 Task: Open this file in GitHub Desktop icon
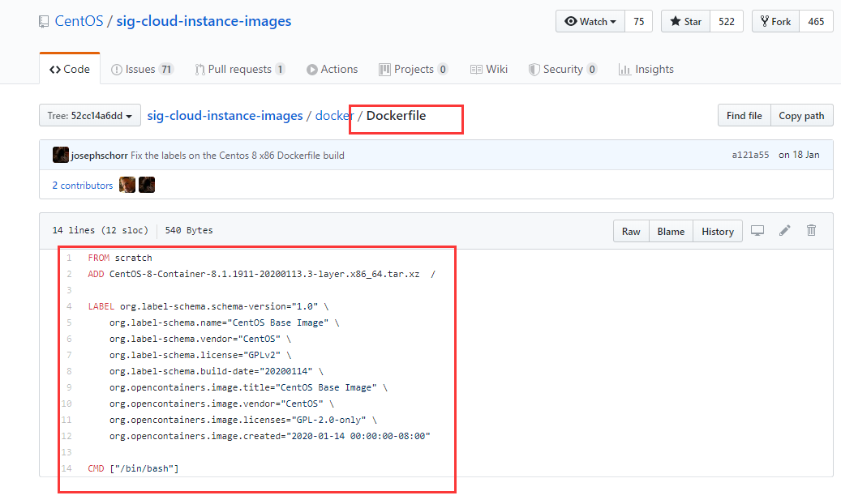pos(757,231)
